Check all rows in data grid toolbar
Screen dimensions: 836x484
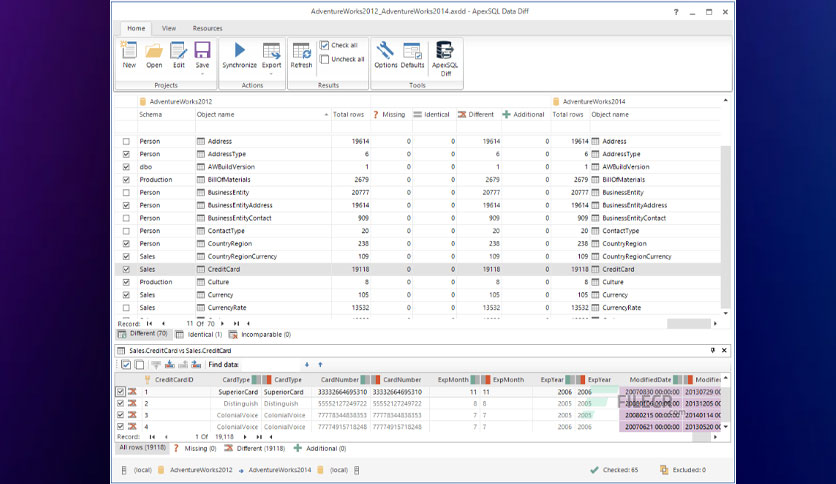[126, 365]
